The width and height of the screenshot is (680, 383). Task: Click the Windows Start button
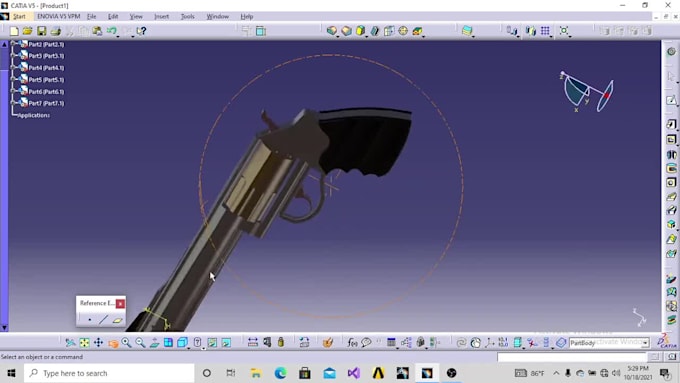(12, 373)
